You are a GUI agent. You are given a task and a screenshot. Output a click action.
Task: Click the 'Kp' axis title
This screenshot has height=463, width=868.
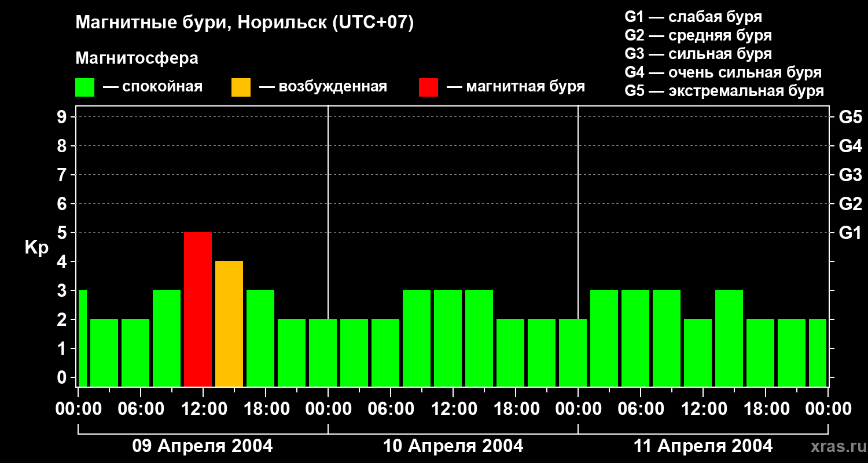[36, 248]
